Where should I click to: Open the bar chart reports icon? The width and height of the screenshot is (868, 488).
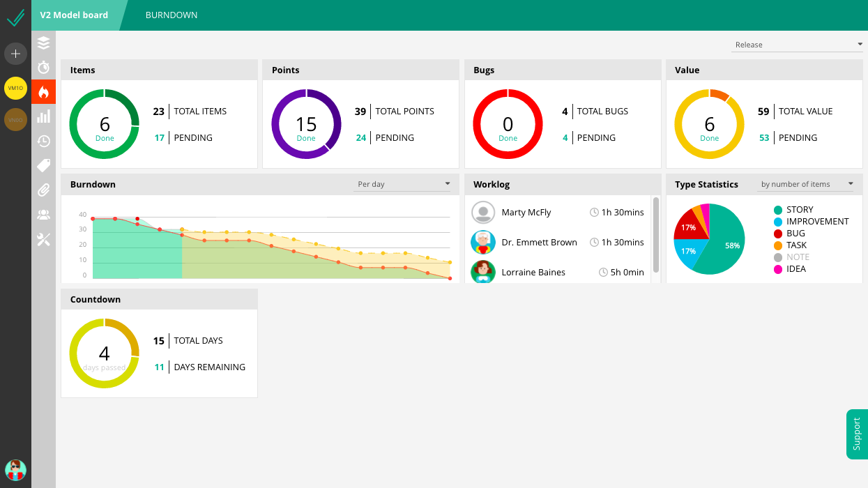(43, 116)
